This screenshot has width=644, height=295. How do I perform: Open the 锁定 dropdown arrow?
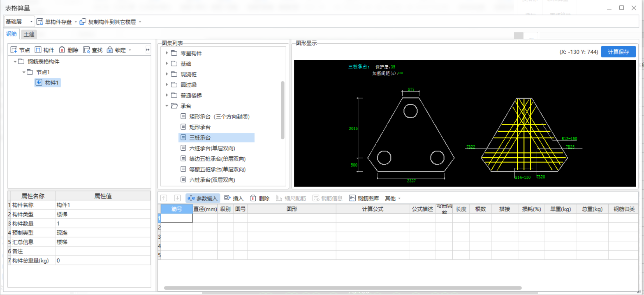click(x=130, y=50)
